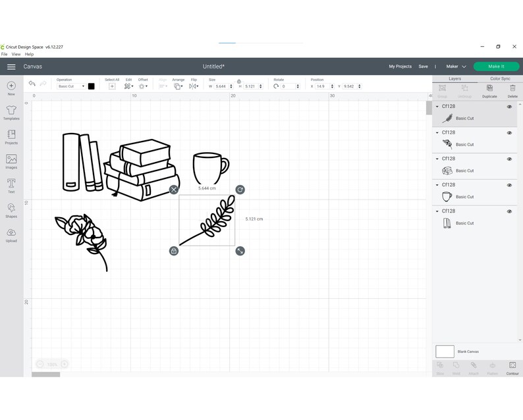523x420 pixels.
Task: Click the Select All icon
Action: pos(112,86)
